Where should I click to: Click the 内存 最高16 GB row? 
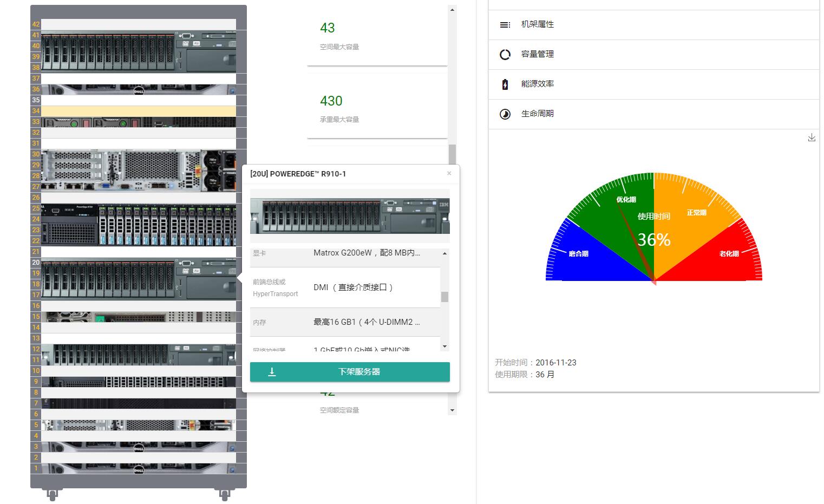(x=345, y=322)
